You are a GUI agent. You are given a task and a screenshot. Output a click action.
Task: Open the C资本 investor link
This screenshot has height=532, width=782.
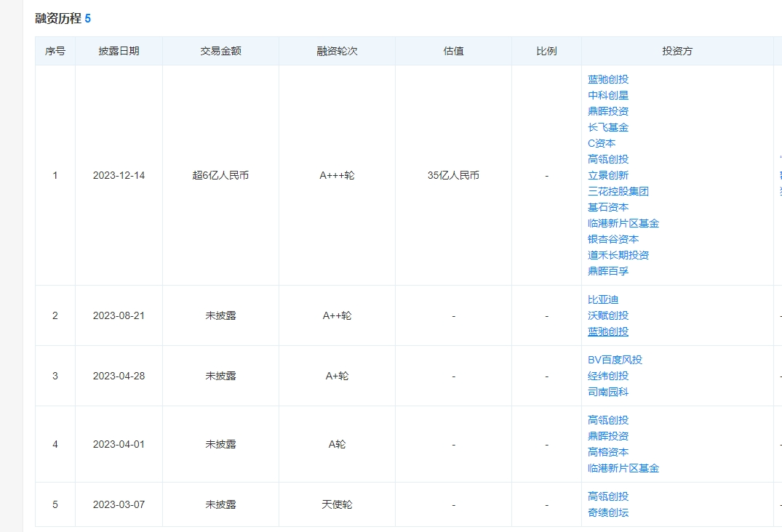click(x=602, y=143)
